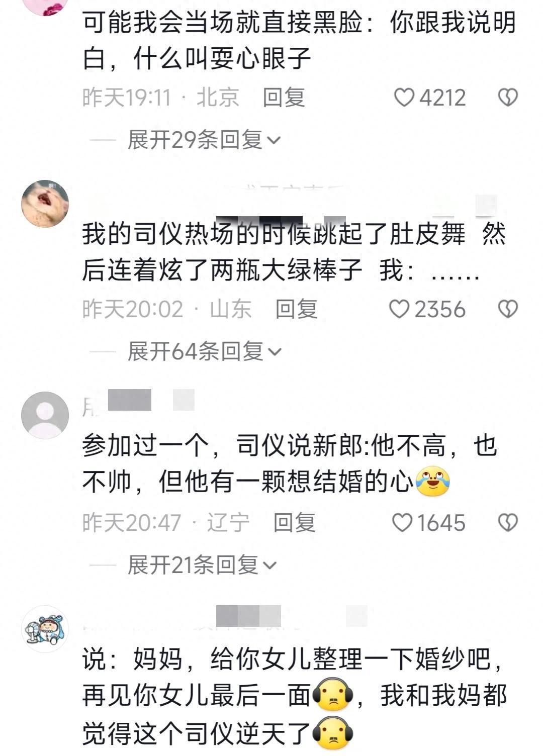Reply to the Liaoning comment
Screen dimensions: 543x756
click(x=295, y=523)
